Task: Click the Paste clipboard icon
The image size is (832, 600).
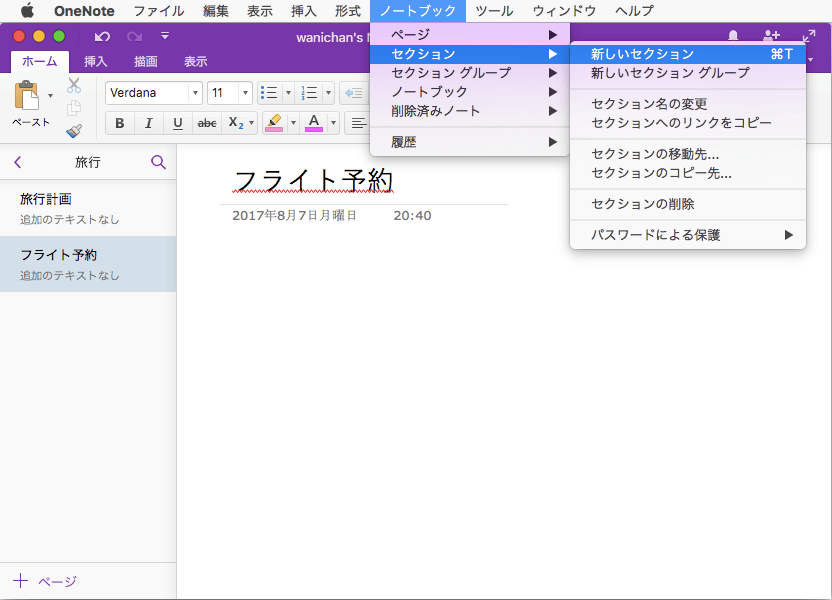Action: click(27, 97)
